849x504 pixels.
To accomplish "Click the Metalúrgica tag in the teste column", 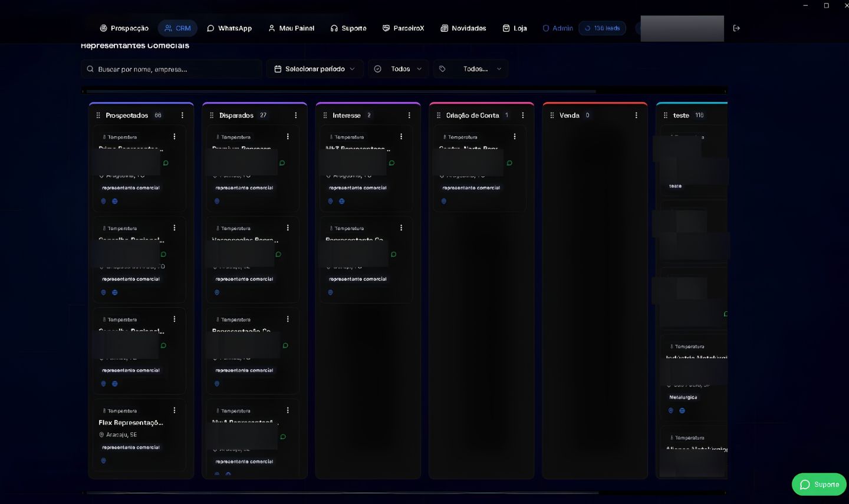I will 683,397.
